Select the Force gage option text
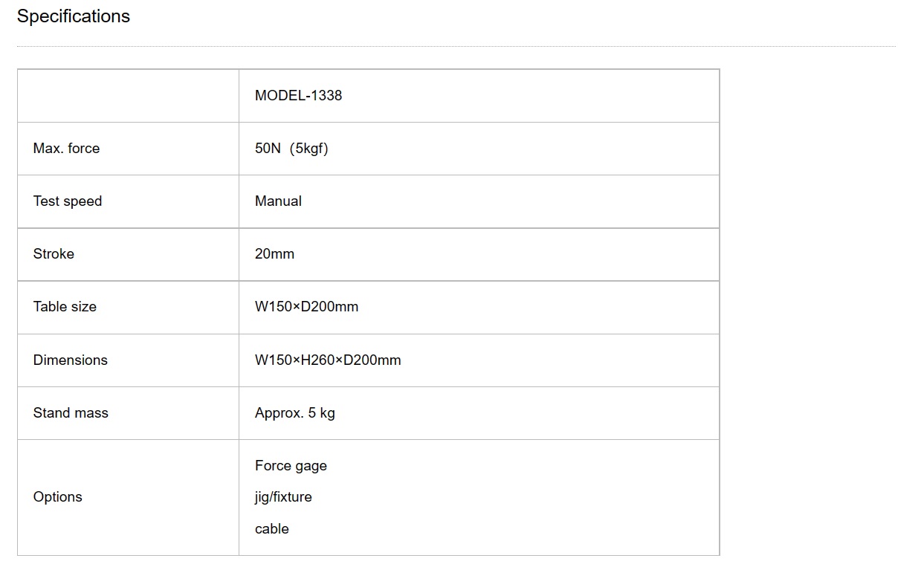The image size is (924, 567). (x=291, y=466)
